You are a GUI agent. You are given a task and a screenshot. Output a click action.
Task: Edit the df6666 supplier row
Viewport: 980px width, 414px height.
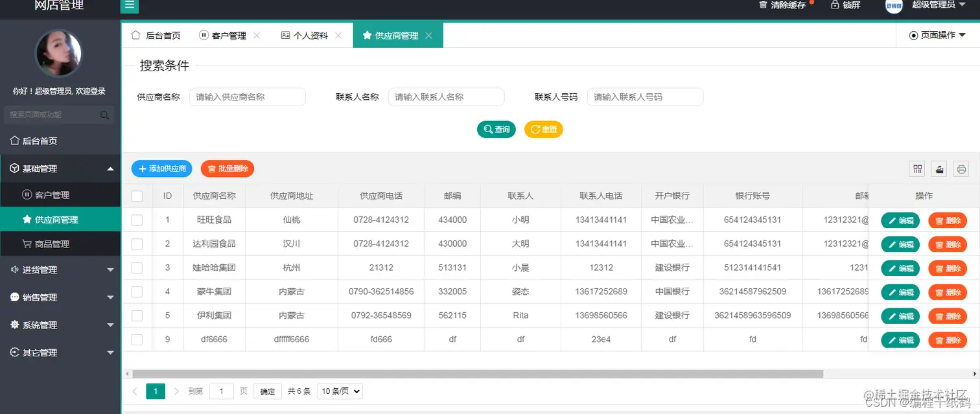point(900,340)
